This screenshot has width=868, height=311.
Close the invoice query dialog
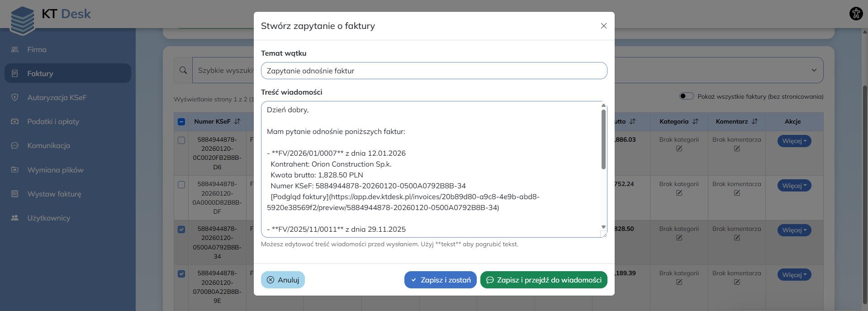(x=603, y=26)
